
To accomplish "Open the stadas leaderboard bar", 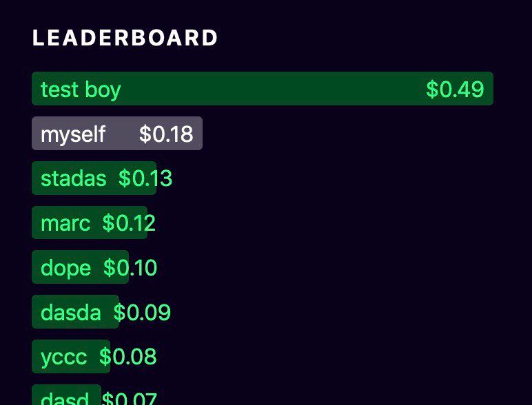I will pyautogui.click(x=94, y=178).
